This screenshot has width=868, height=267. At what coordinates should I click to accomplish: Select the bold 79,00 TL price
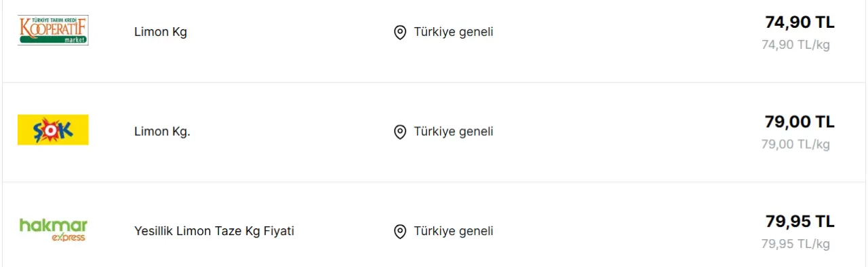click(800, 122)
